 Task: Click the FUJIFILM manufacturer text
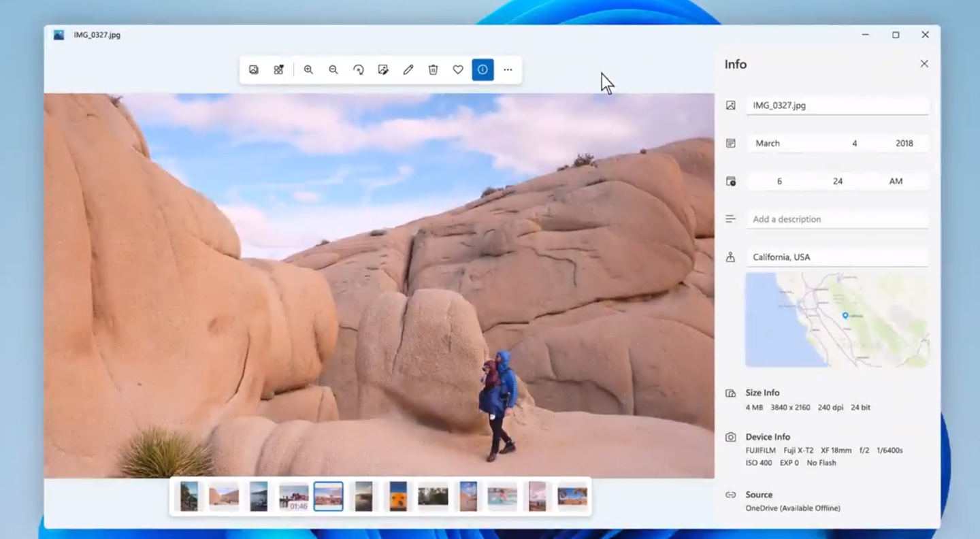(x=762, y=451)
